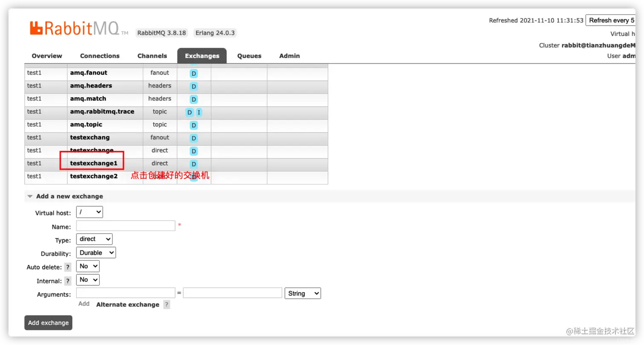Open the testexchang exchange

[x=90, y=138]
